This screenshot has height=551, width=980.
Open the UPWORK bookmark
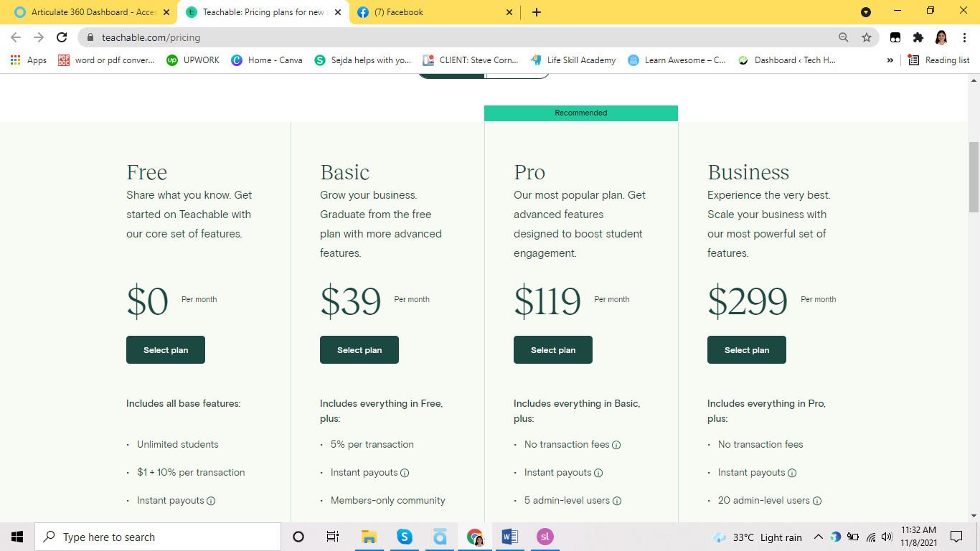193,60
